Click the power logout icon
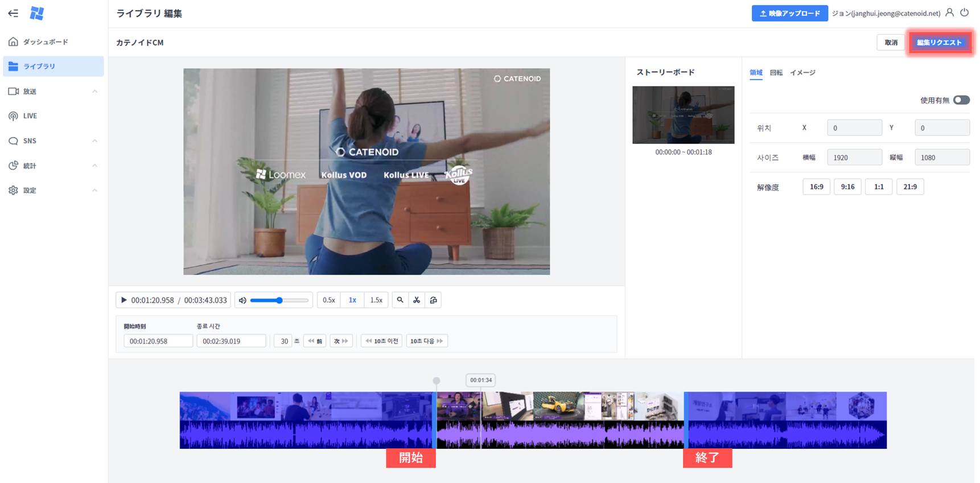 964,13
